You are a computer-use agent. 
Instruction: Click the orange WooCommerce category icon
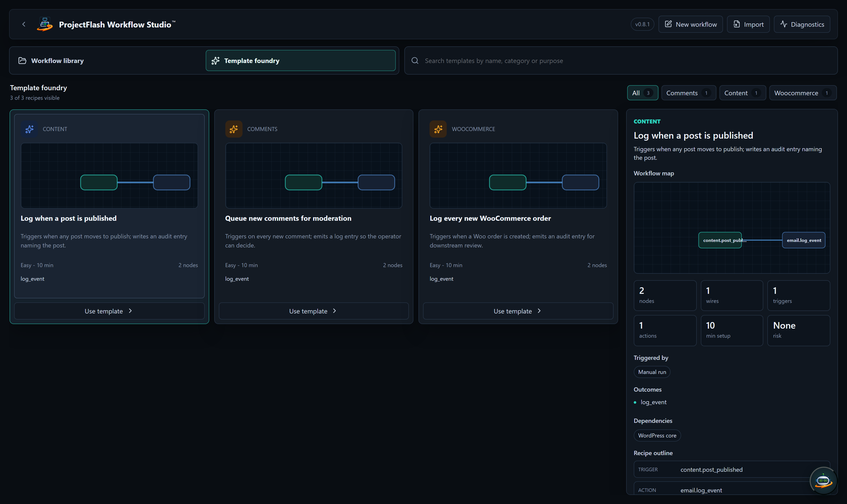[438, 129]
